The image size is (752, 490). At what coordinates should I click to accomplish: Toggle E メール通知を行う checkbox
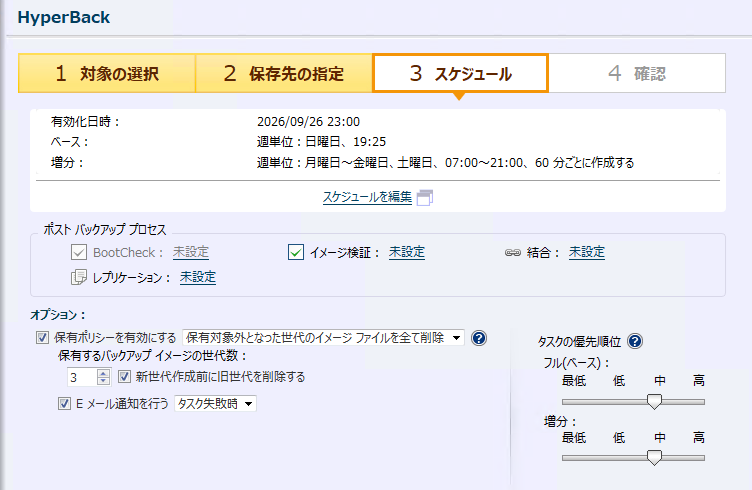(x=64, y=404)
